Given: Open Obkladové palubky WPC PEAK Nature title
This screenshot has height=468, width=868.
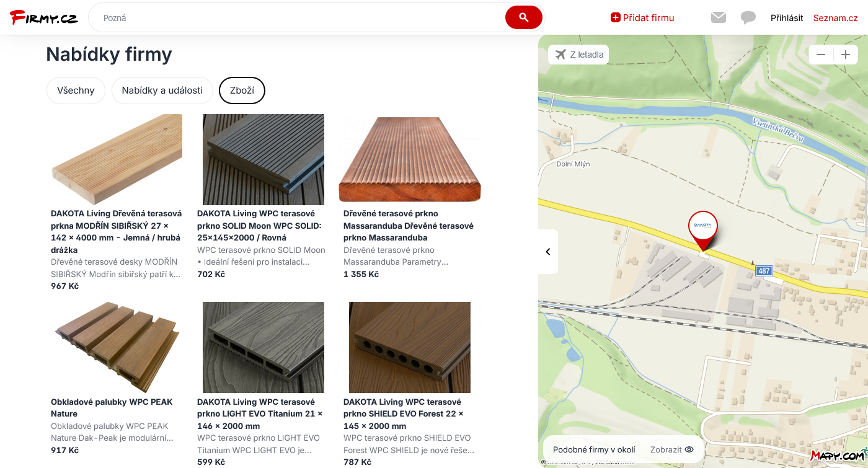Looking at the screenshot, I should click(x=112, y=408).
